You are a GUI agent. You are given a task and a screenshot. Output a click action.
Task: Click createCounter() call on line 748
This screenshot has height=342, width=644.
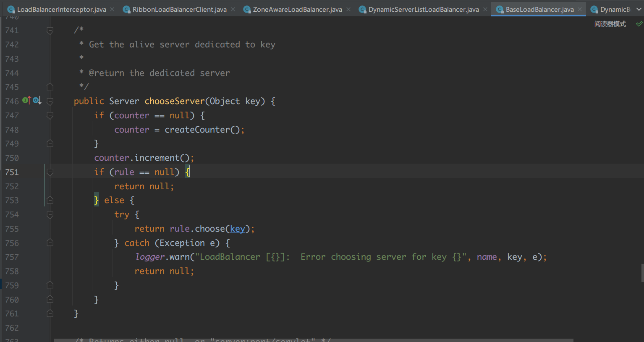pyautogui.click(x=202, y=130)
